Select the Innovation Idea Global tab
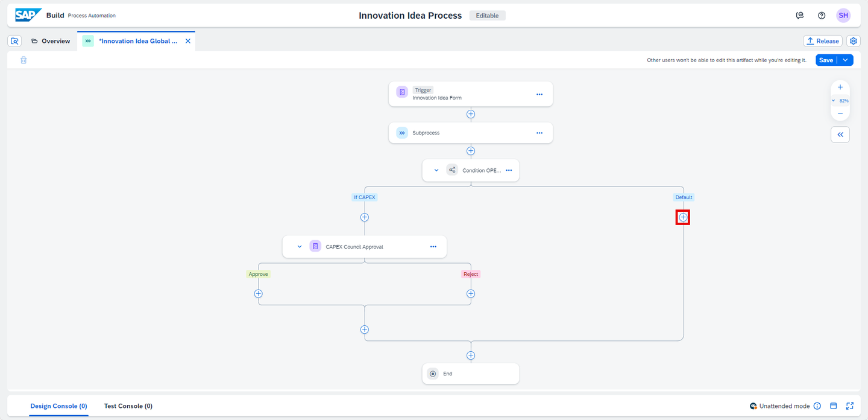 [x=138, y=41]
